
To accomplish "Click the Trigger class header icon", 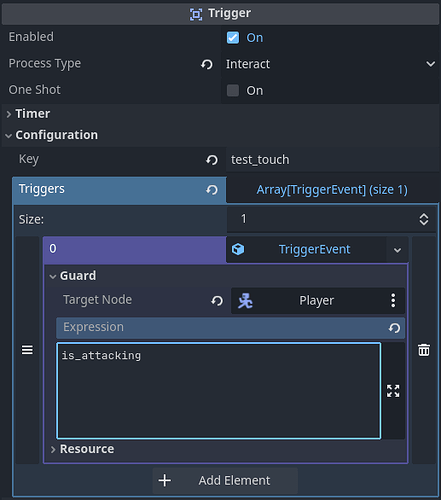I will click(x=196, y=14).
